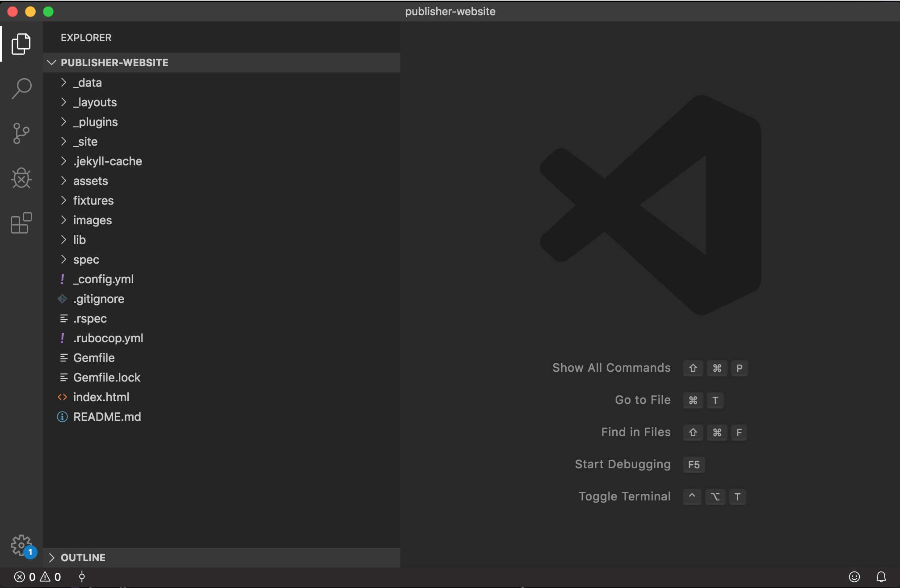Click the Gemfile.lock text file icon

64,378
